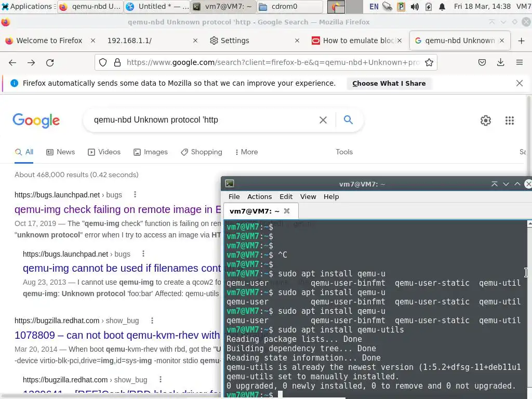Viewport: 532px width, 399px height.
Task: Open the Google apps grid
Action: click(509, 121)
